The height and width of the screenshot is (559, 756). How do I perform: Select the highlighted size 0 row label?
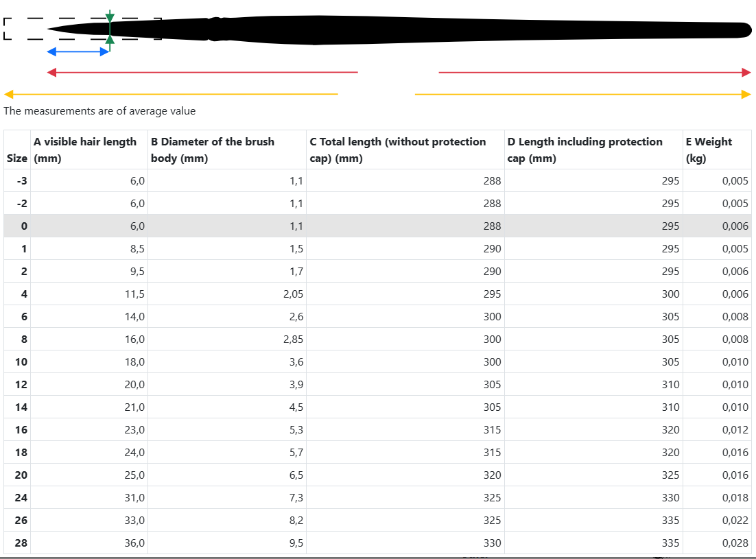(24, 226)
